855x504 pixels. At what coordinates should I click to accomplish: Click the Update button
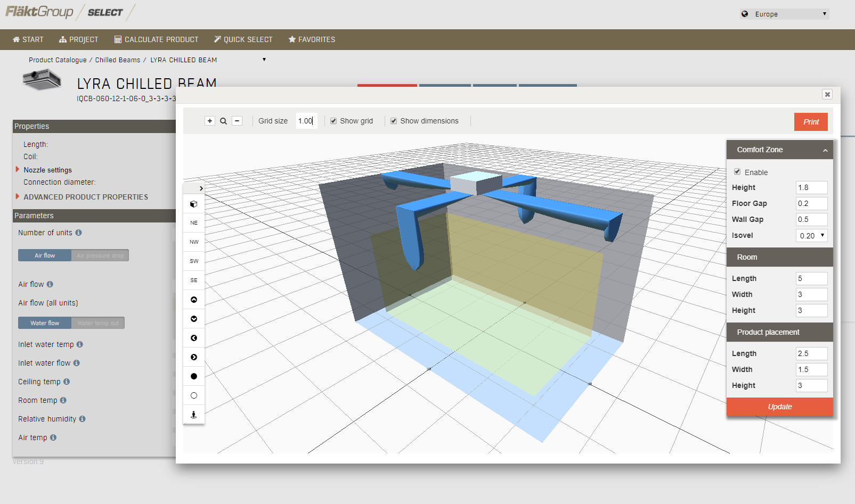pos(780,407)
